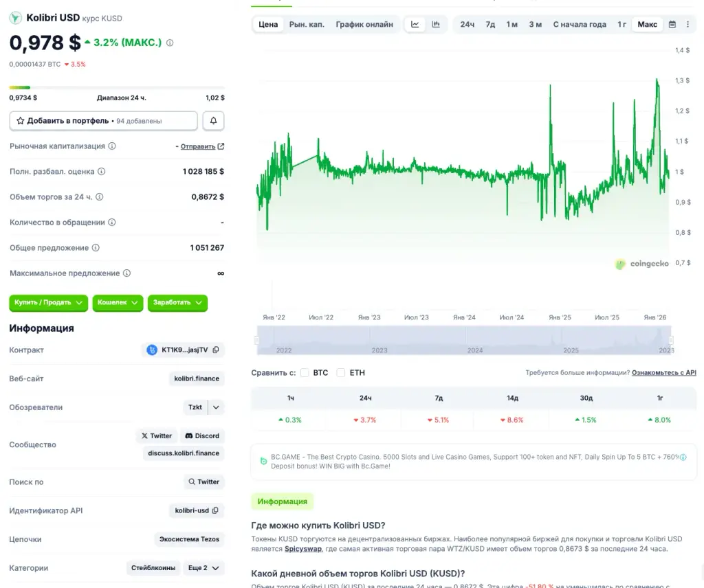Image resolution: width=704 pixels, height=588 pixels.
Task: Click the bell price alert icon
Action: (x=213, y=121)
